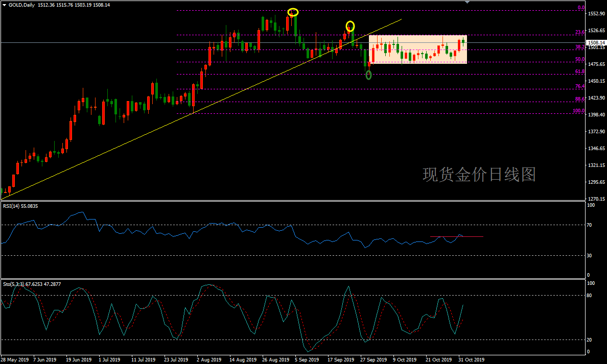Click the 1450.15 price axis label
The height and width of the screenshot is (364, 607).
[x=596, y=81]
